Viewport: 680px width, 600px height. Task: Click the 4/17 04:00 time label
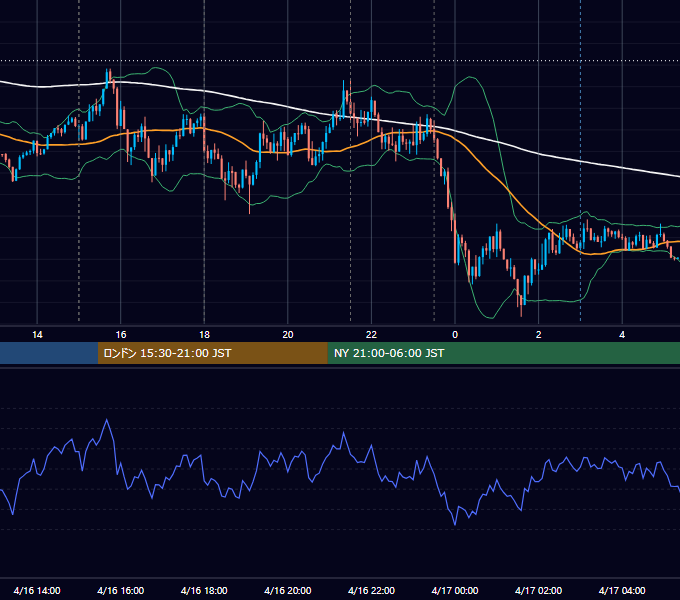pos(622,590)
